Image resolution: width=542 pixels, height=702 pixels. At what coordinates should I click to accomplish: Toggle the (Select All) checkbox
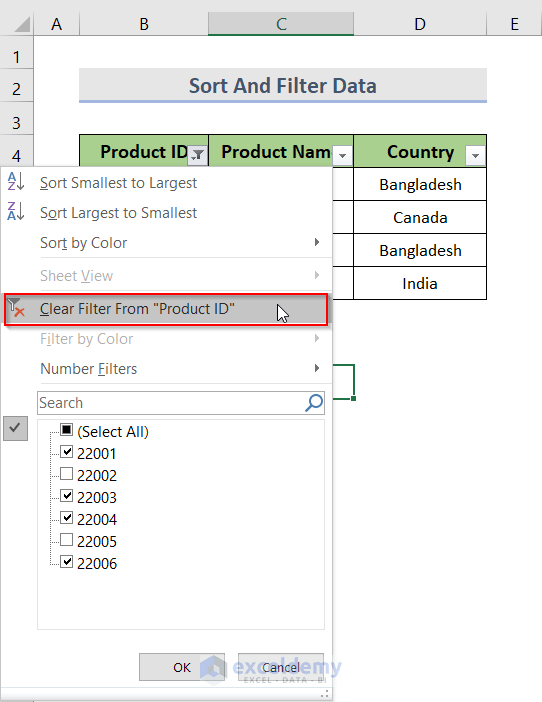[66, 430]
